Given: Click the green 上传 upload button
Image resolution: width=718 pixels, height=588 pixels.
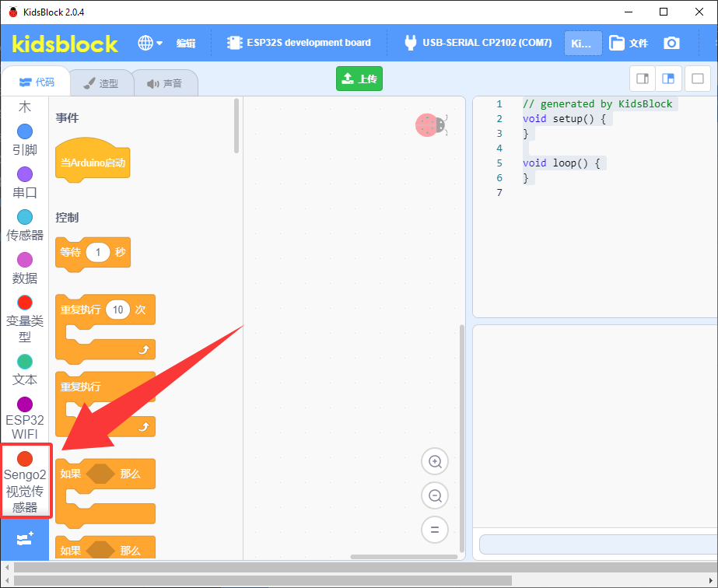Looking at the screenshot, I should click(359, 79).
